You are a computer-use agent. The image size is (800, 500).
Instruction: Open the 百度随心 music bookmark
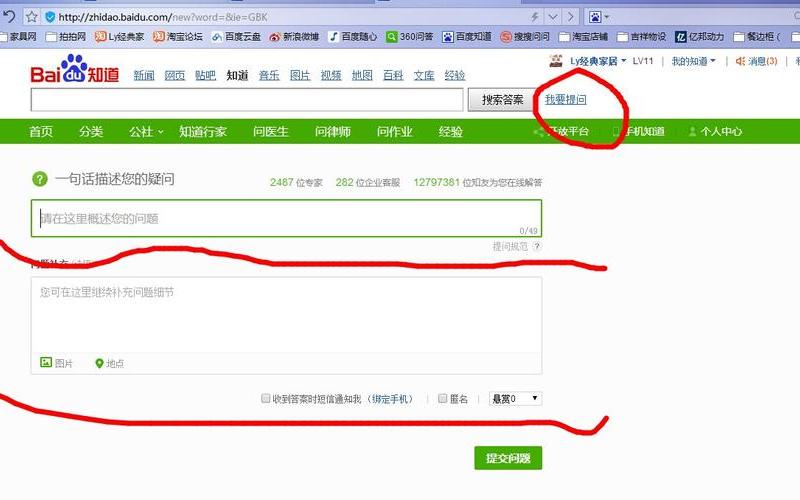[353, 36]
